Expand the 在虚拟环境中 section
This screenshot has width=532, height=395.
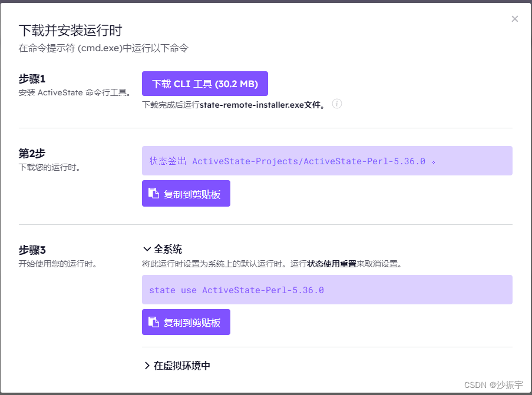coord(177,366)
